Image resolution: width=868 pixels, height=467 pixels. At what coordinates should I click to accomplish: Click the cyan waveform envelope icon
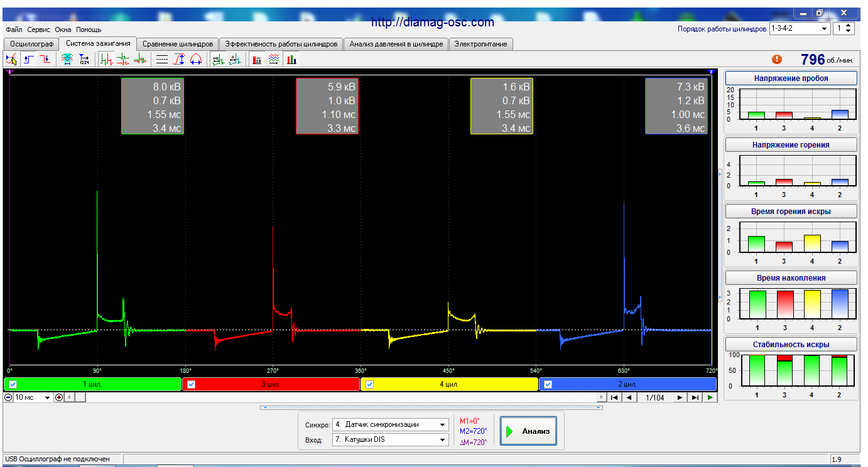[68, 60]
